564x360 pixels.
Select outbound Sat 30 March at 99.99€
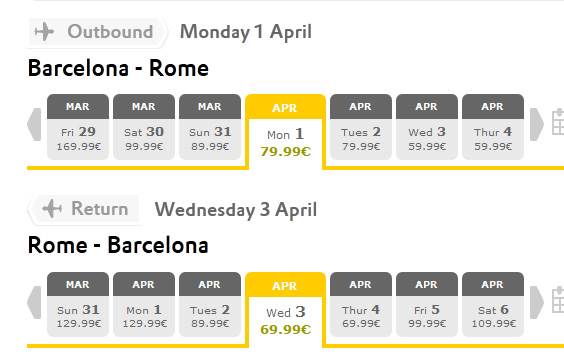pyautogui.click(x=144, y=127)
